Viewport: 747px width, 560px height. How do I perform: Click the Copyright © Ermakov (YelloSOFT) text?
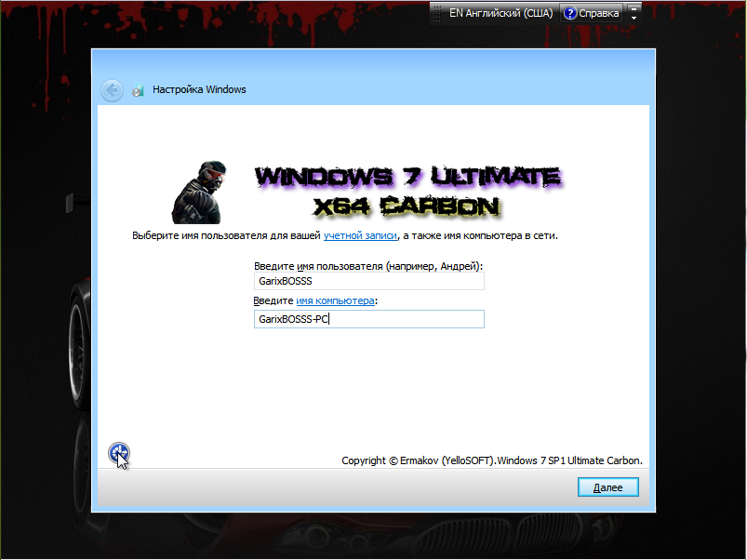492,460
